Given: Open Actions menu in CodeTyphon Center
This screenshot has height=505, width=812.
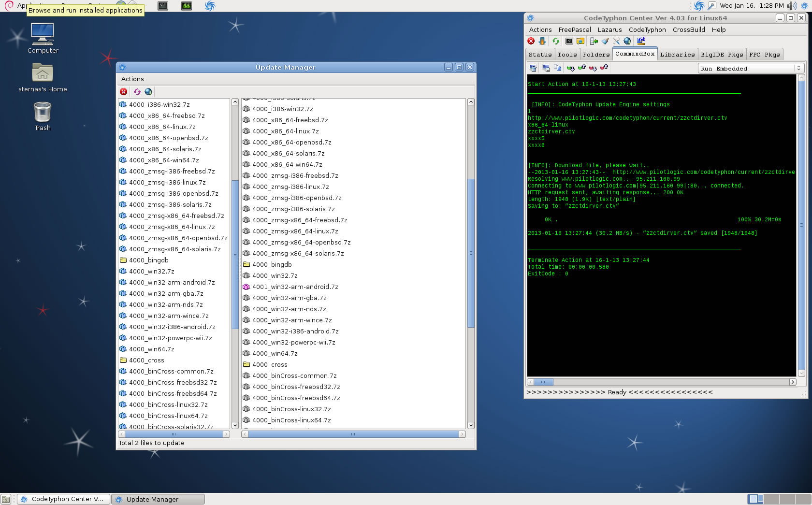Looking at the screenshot, I should pyautogui.click(x=540, y=29).
